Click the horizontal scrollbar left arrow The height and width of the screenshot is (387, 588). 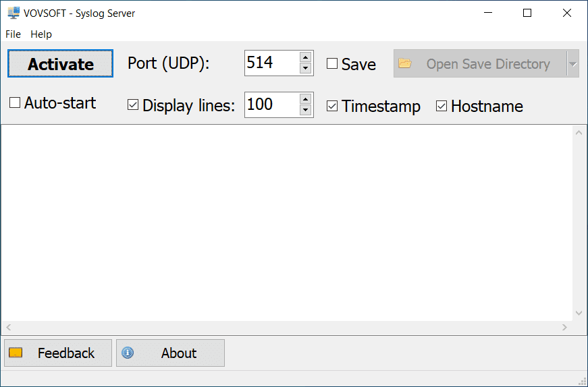(x=8, y=328)
